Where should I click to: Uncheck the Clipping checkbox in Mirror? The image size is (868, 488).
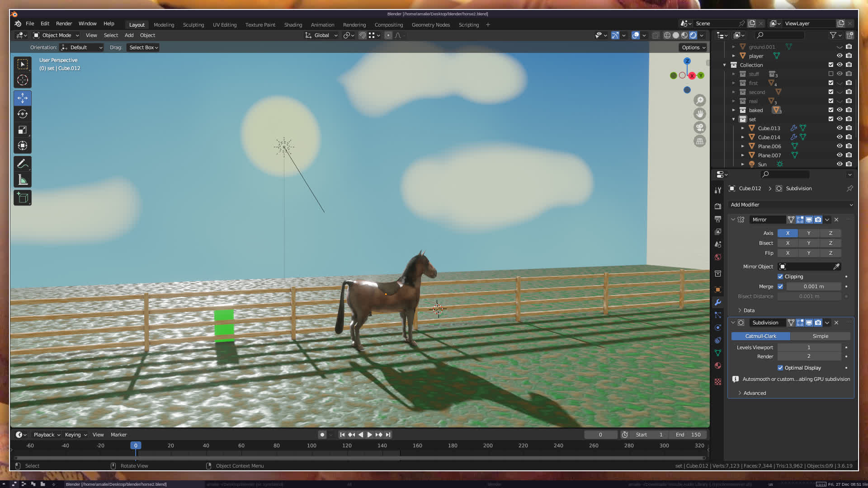point(780,277)
